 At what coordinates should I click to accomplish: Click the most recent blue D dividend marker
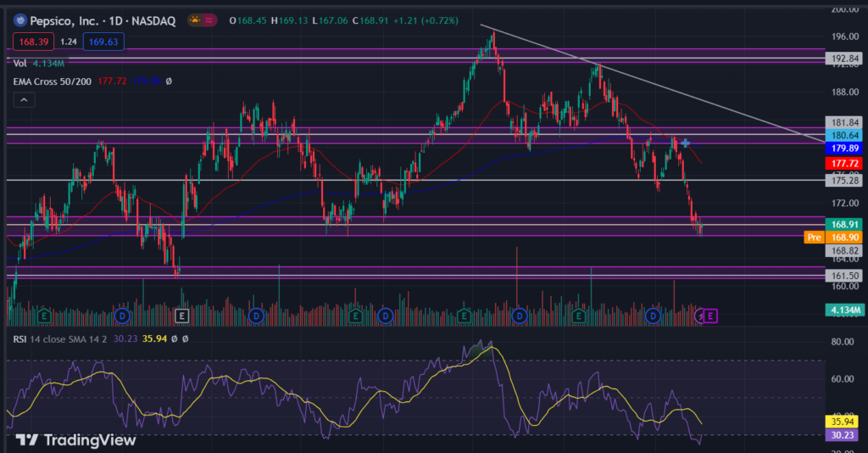click(x=653, y=316)
